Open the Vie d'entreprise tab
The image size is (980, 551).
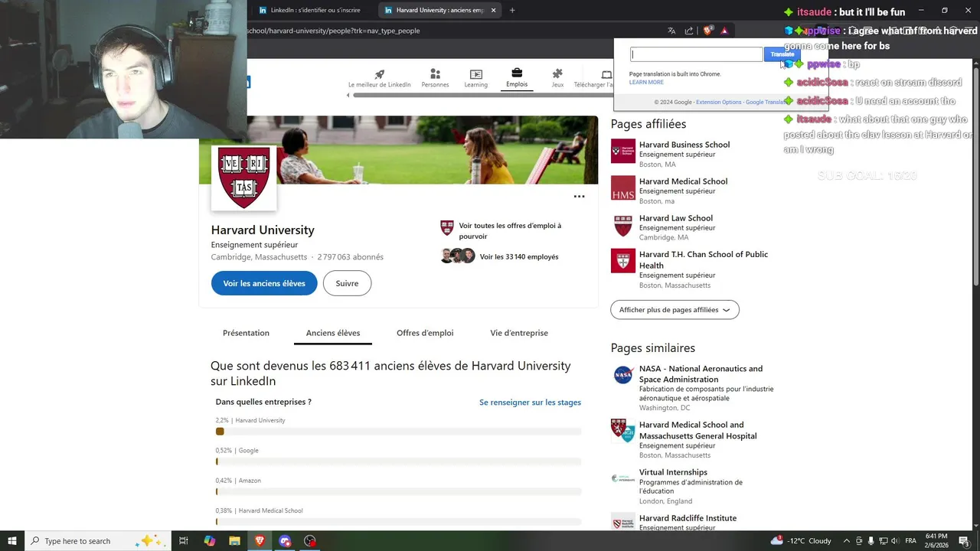pyautogui.click(x=519, y=333)
